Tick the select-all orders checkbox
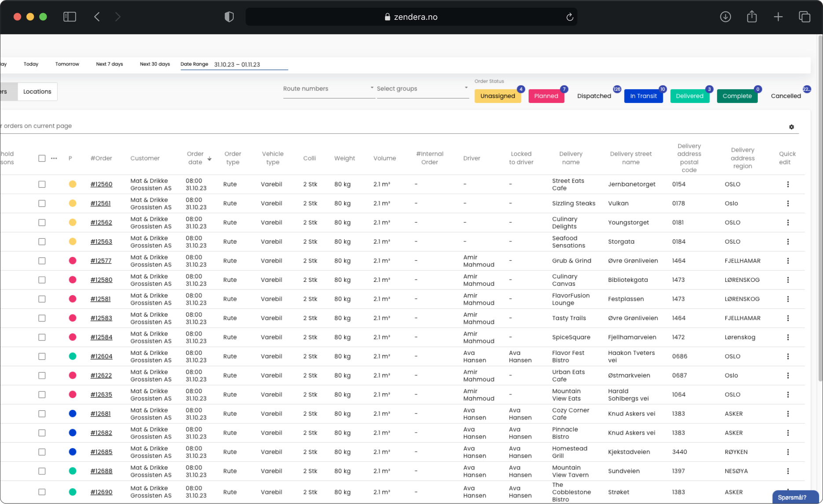 [42, 158]
